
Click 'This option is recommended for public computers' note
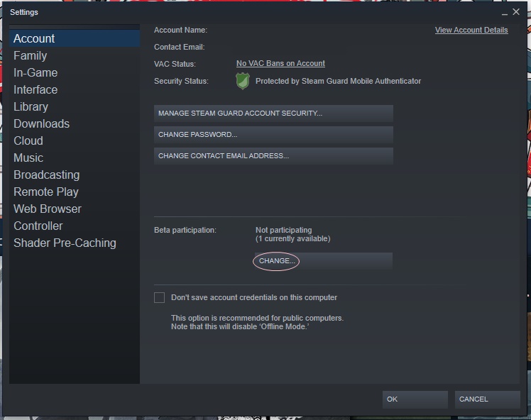(x=257, y=318)
